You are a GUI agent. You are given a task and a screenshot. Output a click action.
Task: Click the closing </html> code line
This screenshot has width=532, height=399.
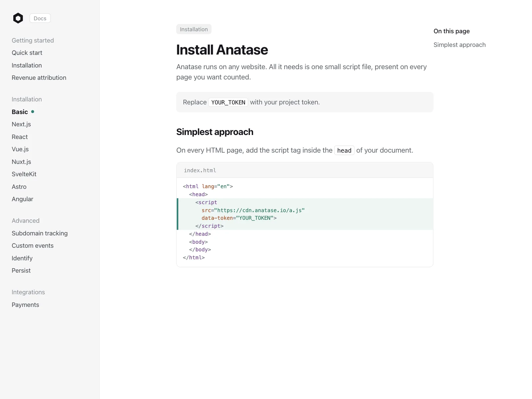pos(194,258)
